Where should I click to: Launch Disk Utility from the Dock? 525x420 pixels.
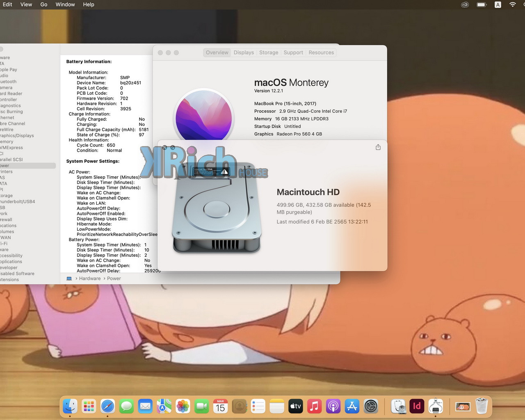pos(398,406)
